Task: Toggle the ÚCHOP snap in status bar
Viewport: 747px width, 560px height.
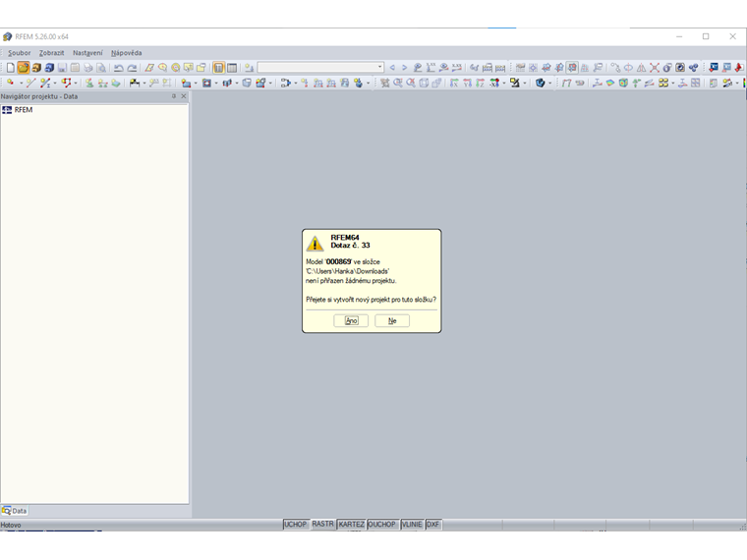Action: [x=296, y=525]
